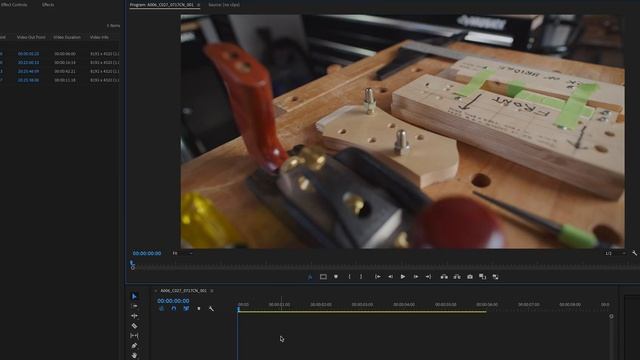
Task: Click the Program monitor zoom scroll bar handle
Action: click(x=133, y=268)
